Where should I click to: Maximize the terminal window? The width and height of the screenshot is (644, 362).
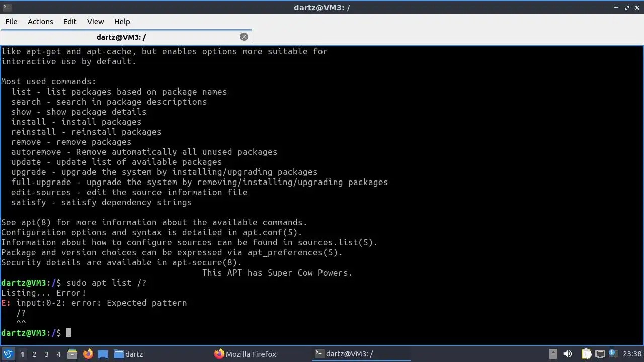(627, 8)
